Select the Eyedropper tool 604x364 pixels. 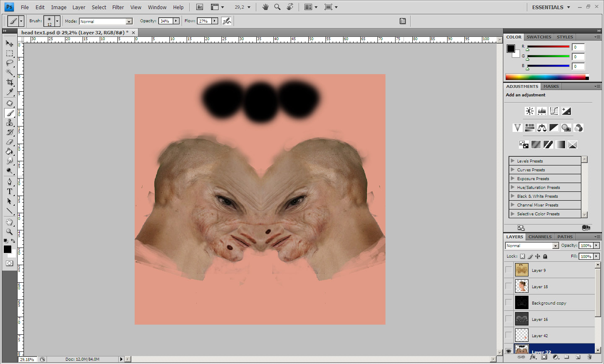(9, 92)
